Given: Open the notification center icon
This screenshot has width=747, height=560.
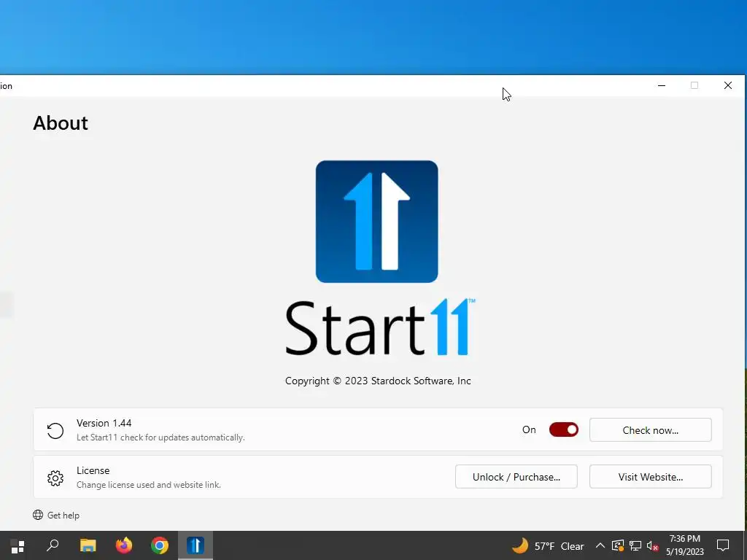Looking at the screenshot, I should pos(723,545).
